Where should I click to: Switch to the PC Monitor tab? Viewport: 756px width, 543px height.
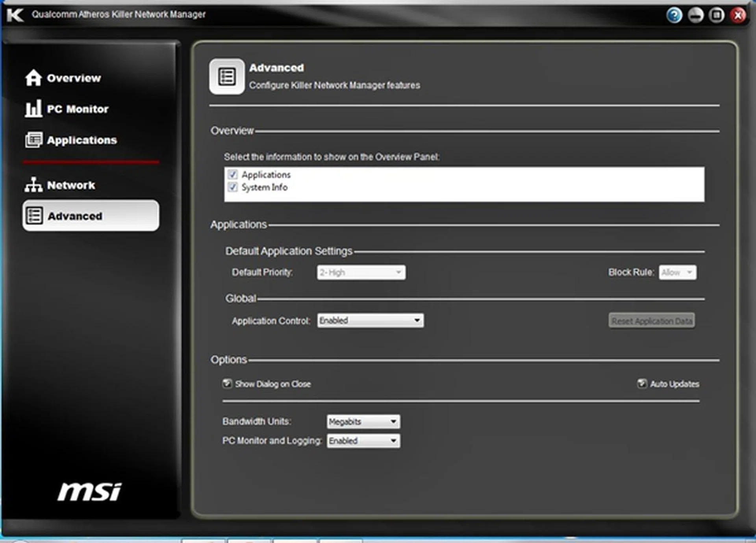click(x=77, y=109)
